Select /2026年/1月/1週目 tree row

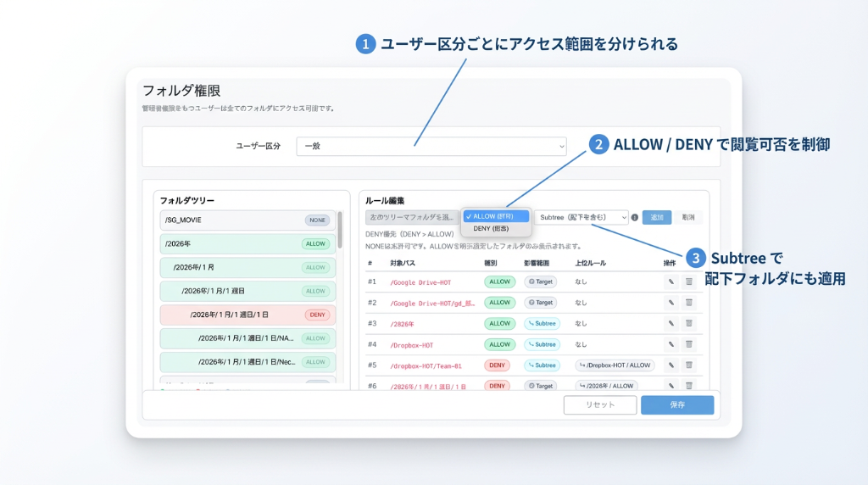click(x=248, y=291)
